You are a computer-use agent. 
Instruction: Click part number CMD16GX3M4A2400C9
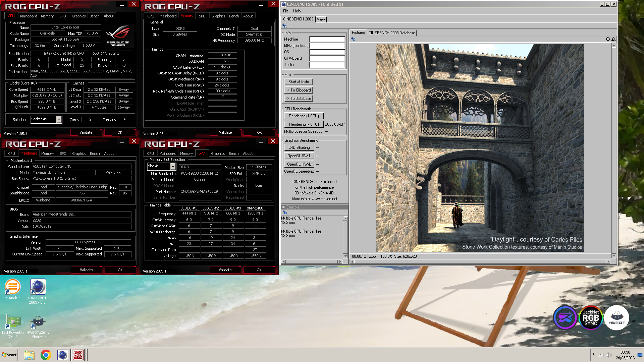[x=199, y=192]
